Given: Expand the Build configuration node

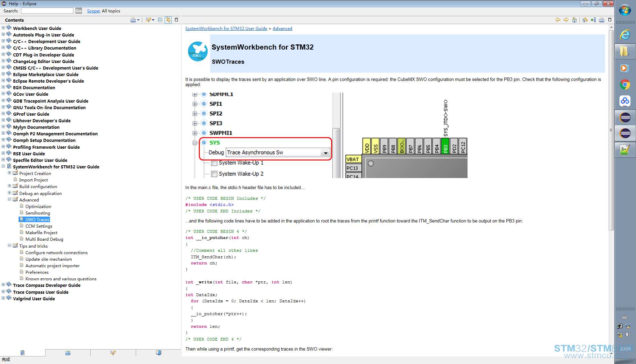Looking at the screenshot, I should coord(10,186).
